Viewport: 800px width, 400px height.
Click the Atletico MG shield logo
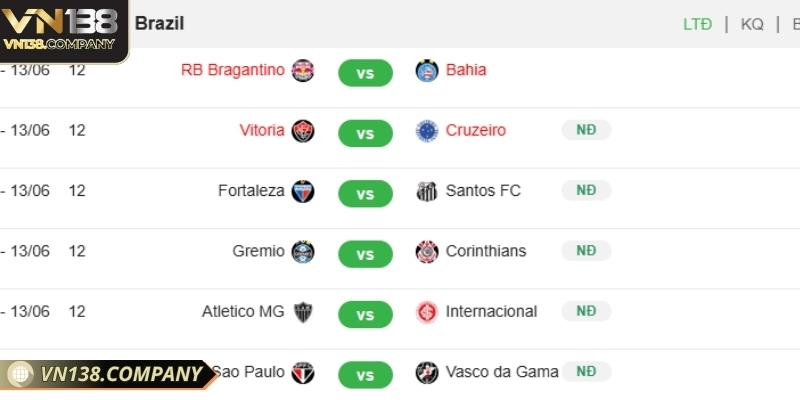pyautogui.click(x=303, y=312)
